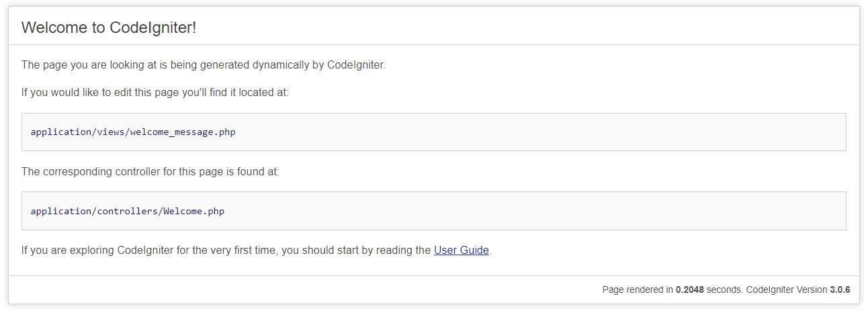This screenshot has height=313, width=868.
Task: Click the "Page rendered in" footer text
Action: tap(637, 290)
